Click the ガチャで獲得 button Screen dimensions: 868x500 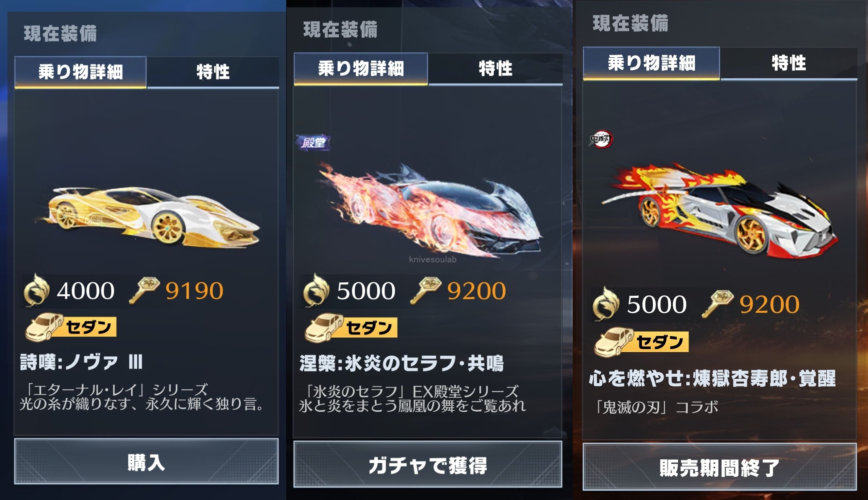(x=428, y=464)
